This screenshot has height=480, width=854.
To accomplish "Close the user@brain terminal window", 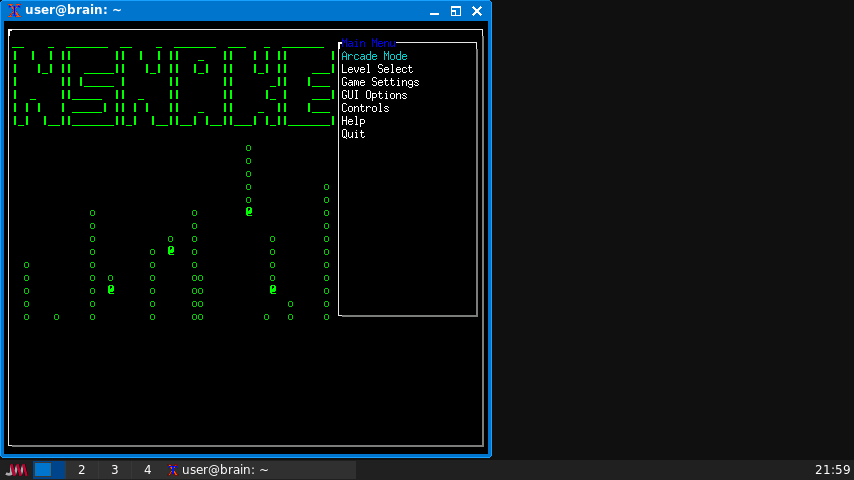I will tap(477, 11).
